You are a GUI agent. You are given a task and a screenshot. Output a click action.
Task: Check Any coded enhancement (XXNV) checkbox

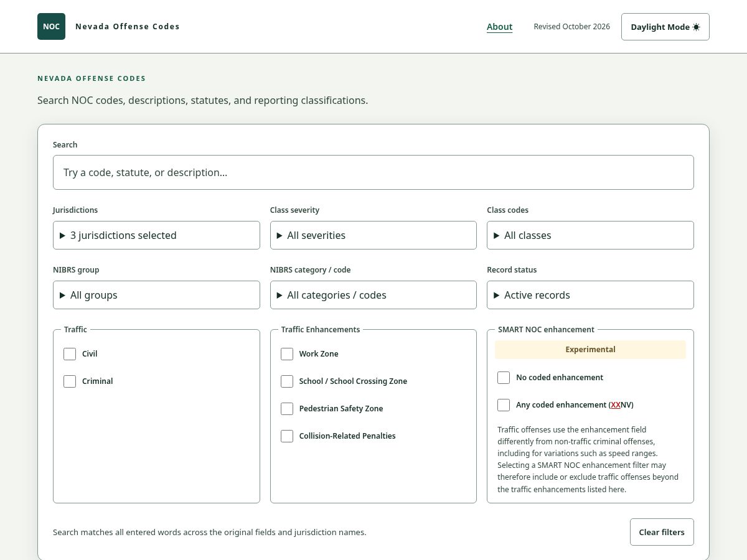pyautogui.click(x=504, y=405)
